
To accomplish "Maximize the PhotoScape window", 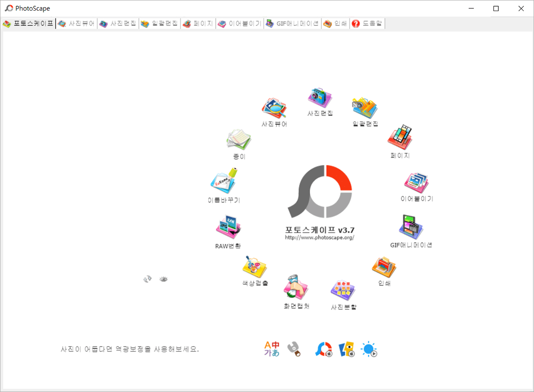I will (496, 8).
